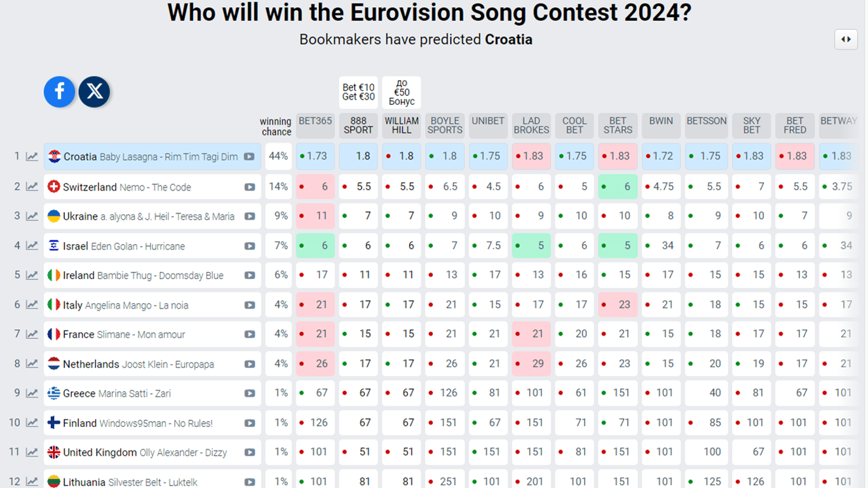Click the Bet €10 Get €30 offer

[358, 92]
